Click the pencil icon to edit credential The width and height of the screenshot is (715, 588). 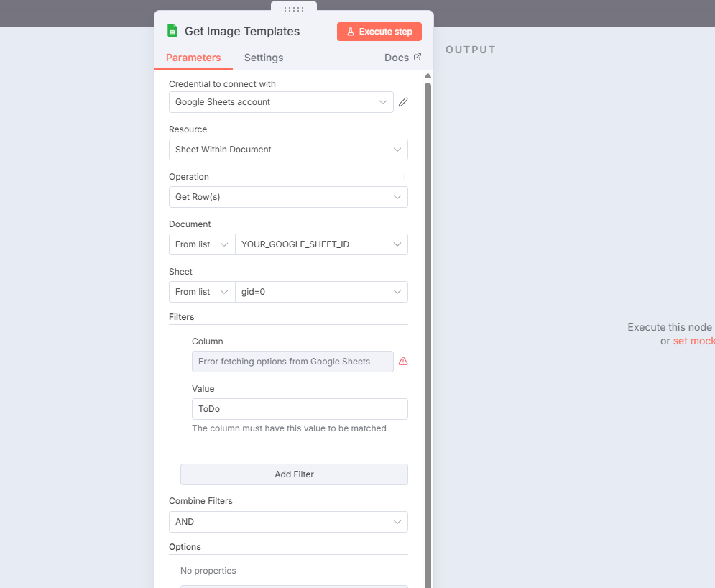(403, 102)
